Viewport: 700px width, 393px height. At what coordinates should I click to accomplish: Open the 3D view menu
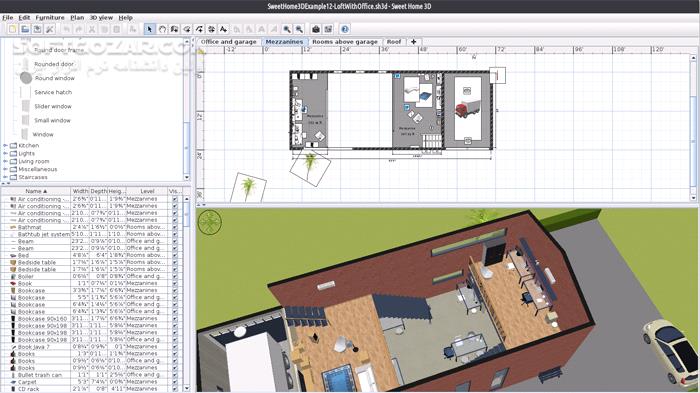(101, 17)
